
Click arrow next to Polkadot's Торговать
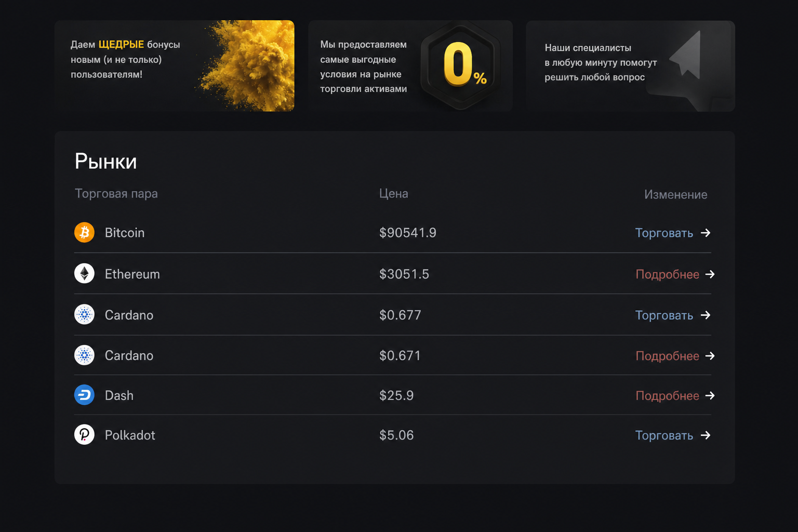[x=706, y=435]
